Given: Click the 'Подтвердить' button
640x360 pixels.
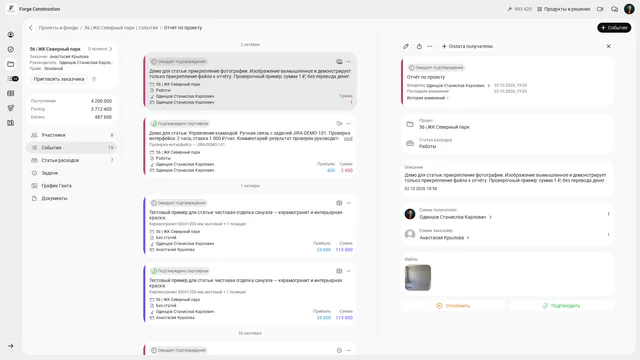Looking at the screenshot, I should (561, 306).
